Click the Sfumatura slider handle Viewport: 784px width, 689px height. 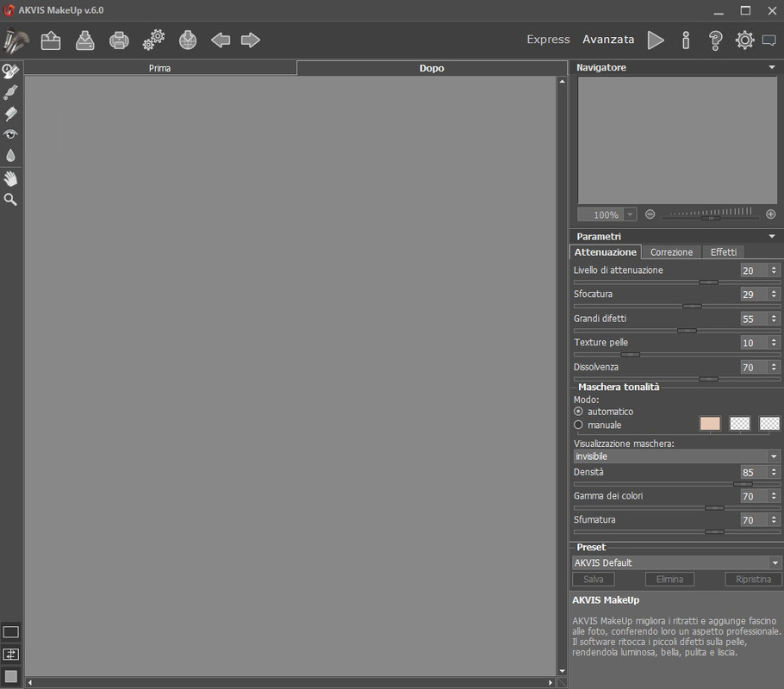click(x=714, y=532)
